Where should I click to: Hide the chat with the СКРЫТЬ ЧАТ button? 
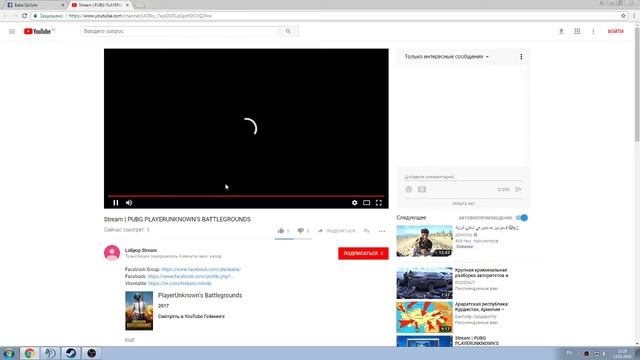[463, 203]
